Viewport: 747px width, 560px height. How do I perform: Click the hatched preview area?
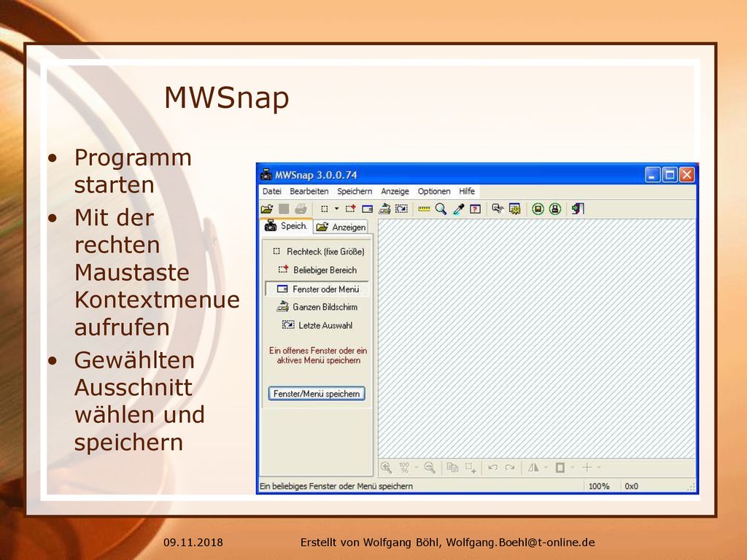[x=537, y=338]
